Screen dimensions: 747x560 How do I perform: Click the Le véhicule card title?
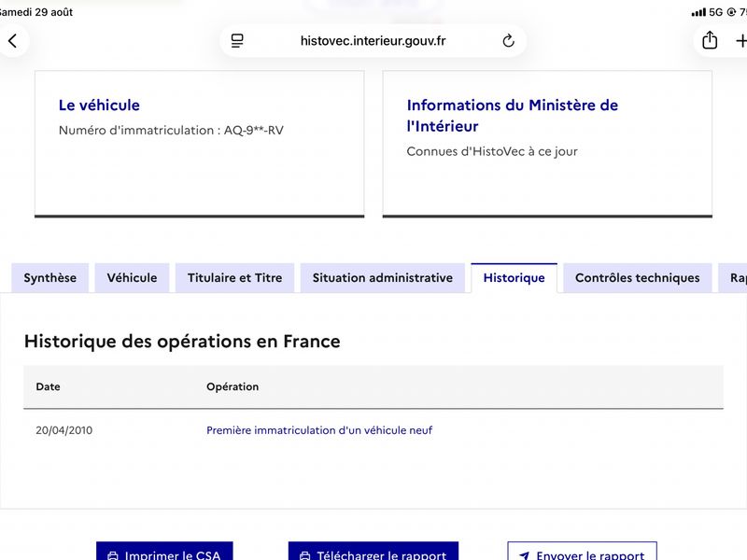[x=99, y=105]
